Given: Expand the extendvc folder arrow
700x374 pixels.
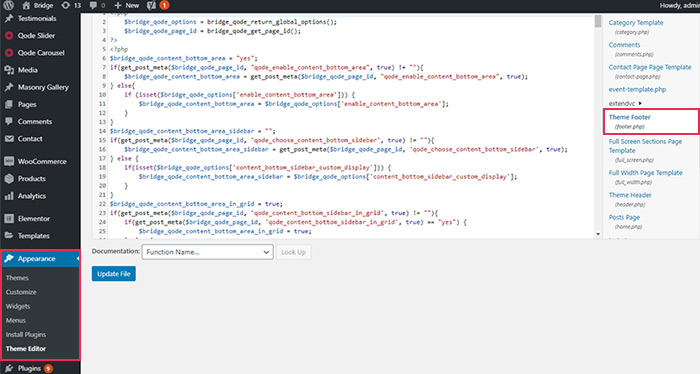Looking at the screenshot, I should pyautogui.click(x=640, y=104).
